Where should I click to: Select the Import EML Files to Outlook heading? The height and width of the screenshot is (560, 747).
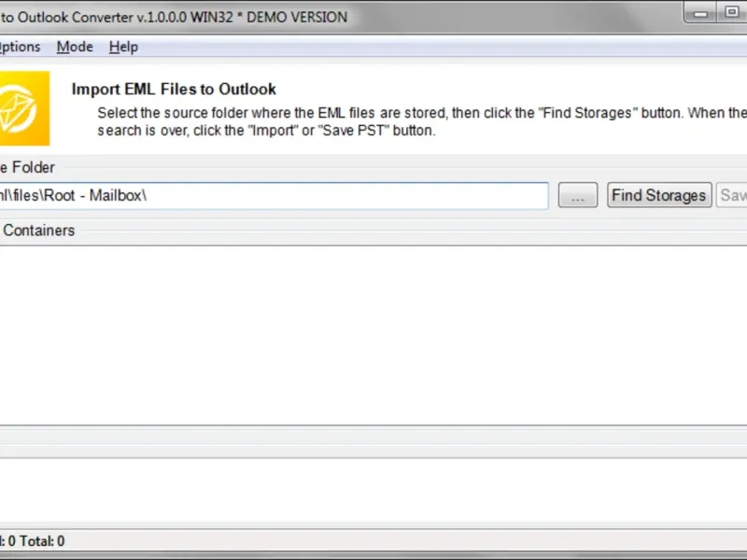pyautogui.click(x=174, y=89)
